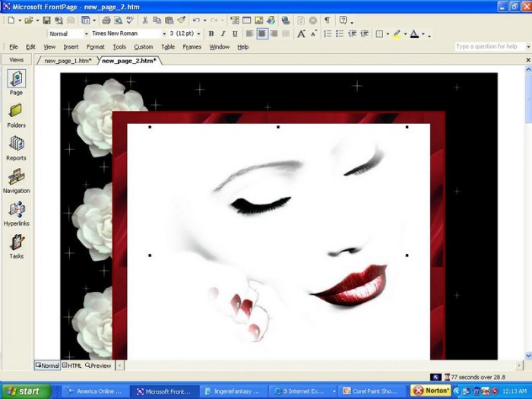Viewport: 532px width, 399px height.
Task: Increase font size with large A icon
Action: pyautogui.click(x=301, y=33)
